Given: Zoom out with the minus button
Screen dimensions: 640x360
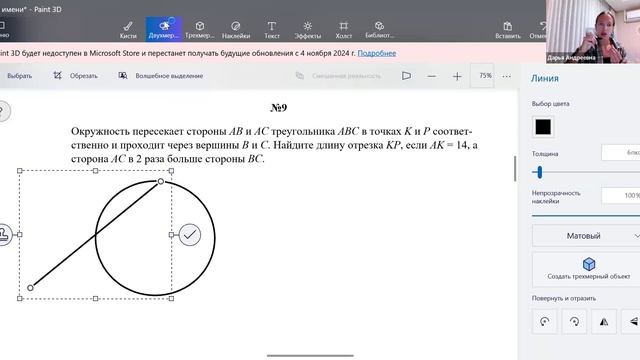Looking at the screenshot, I should coord(431,76).
